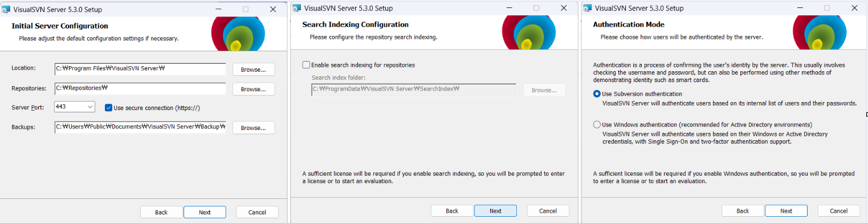Close the Authentication Mode setup window
This screenshot has width=868, height=223.
854,9
